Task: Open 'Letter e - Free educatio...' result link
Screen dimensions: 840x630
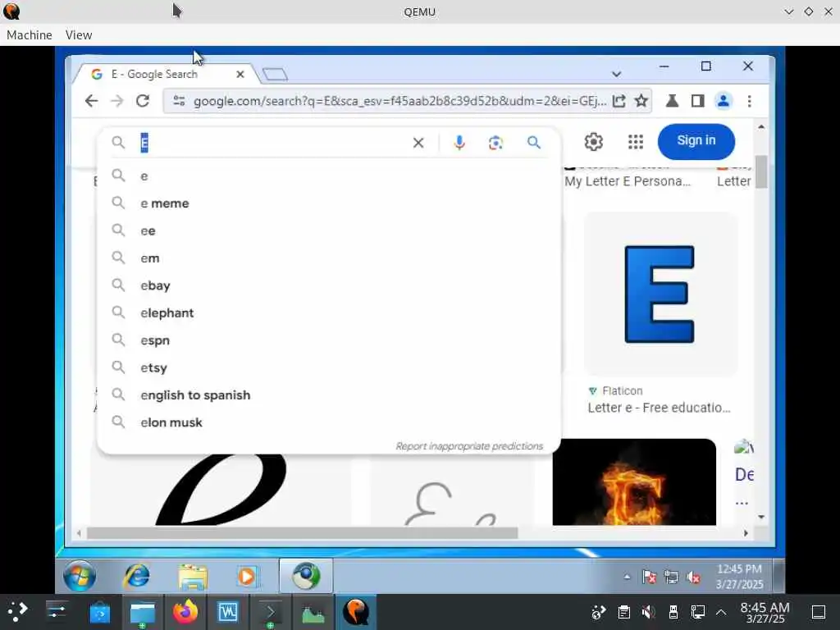Action: (x=659, y=408)
